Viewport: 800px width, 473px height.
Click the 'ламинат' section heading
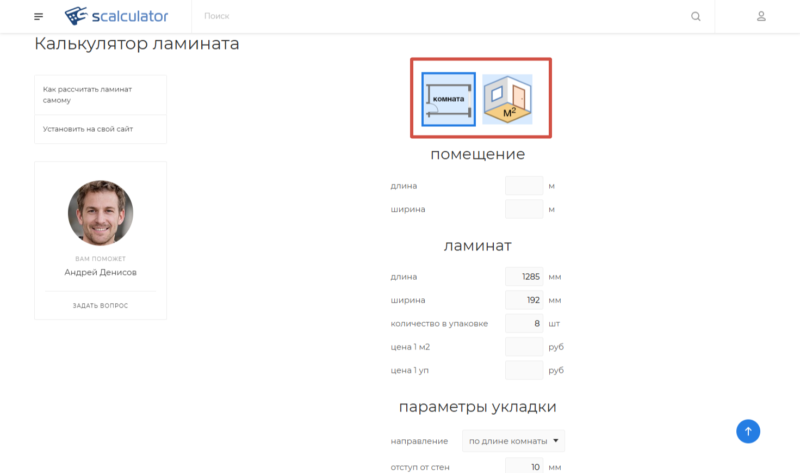[478, 245]
